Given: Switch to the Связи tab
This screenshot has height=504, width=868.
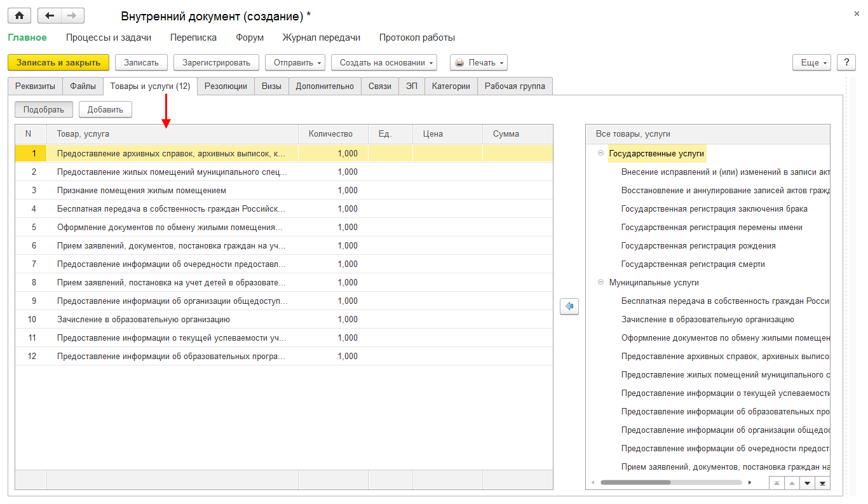Looking at the screenshot, I should pos(380,86).
